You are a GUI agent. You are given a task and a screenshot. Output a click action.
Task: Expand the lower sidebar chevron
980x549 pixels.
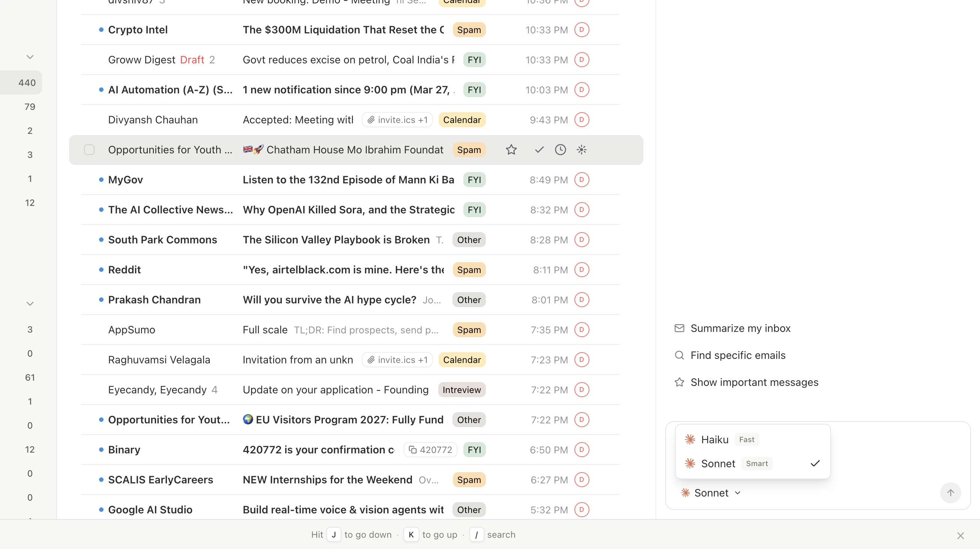click(x=30, y=303)
